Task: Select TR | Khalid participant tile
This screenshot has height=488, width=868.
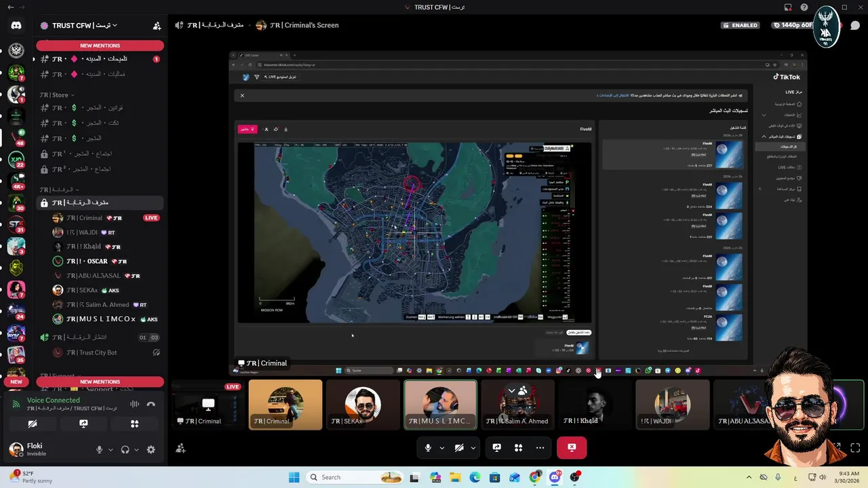Action: [595, 405]
